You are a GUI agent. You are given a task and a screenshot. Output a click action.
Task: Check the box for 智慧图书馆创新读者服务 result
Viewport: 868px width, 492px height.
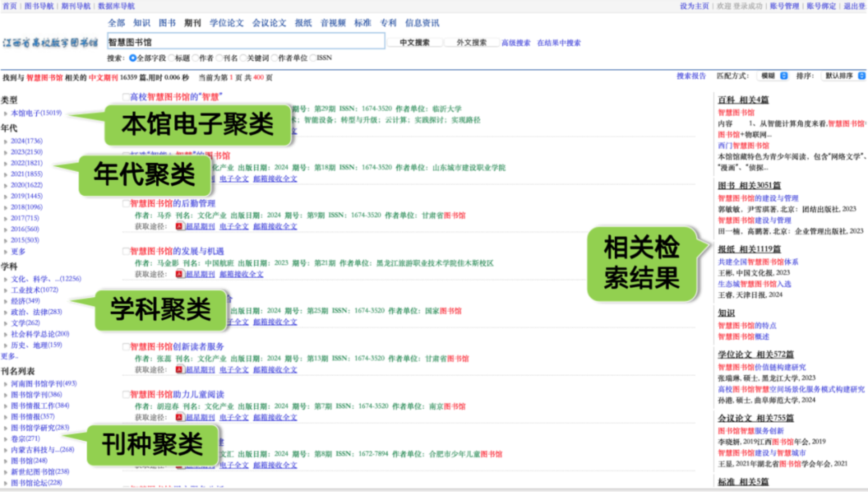point(126,346)
